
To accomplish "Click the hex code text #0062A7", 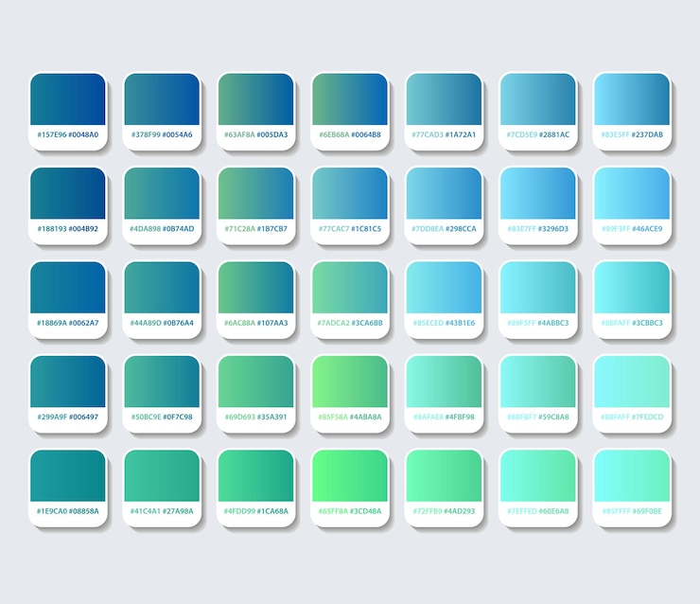I will (x=84, y=323).
